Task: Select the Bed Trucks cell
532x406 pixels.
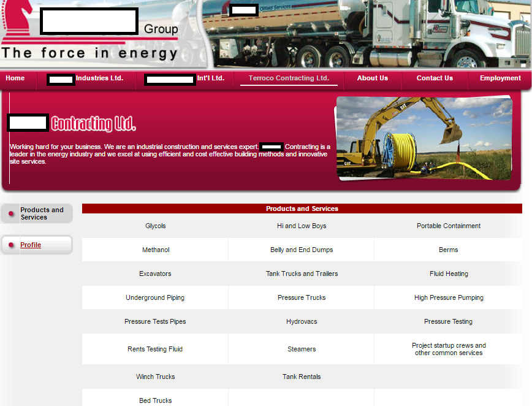Action: pyautogui.click(x=156, y=397)
